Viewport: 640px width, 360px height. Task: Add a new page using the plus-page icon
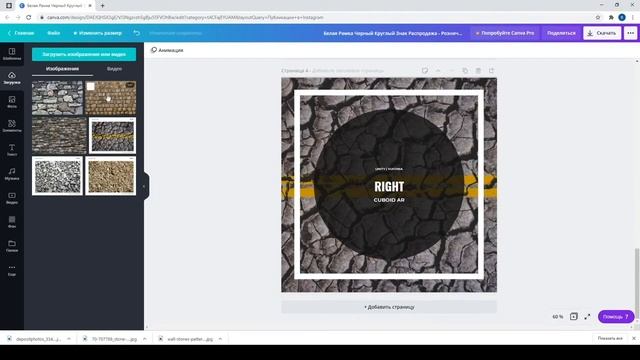491,71
